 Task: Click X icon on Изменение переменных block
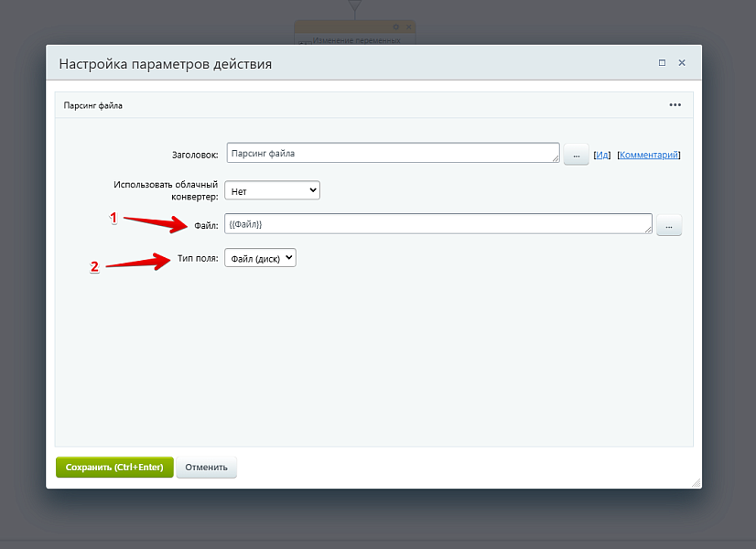coord(408,27)
